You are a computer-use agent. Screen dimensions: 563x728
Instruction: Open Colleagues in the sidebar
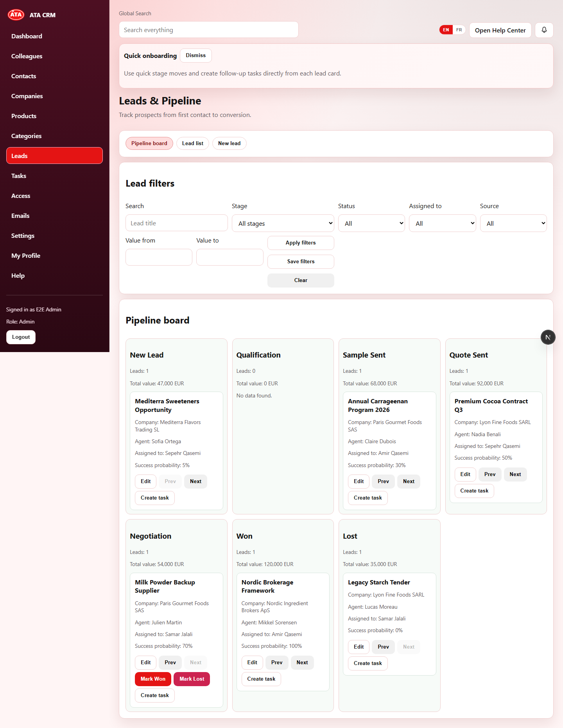(54, 56)
